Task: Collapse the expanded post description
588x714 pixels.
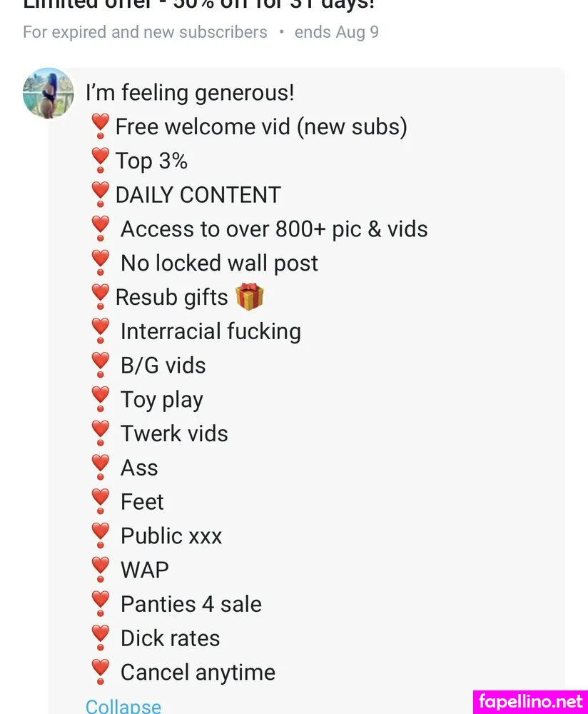Action: click(x=123, y=705)
